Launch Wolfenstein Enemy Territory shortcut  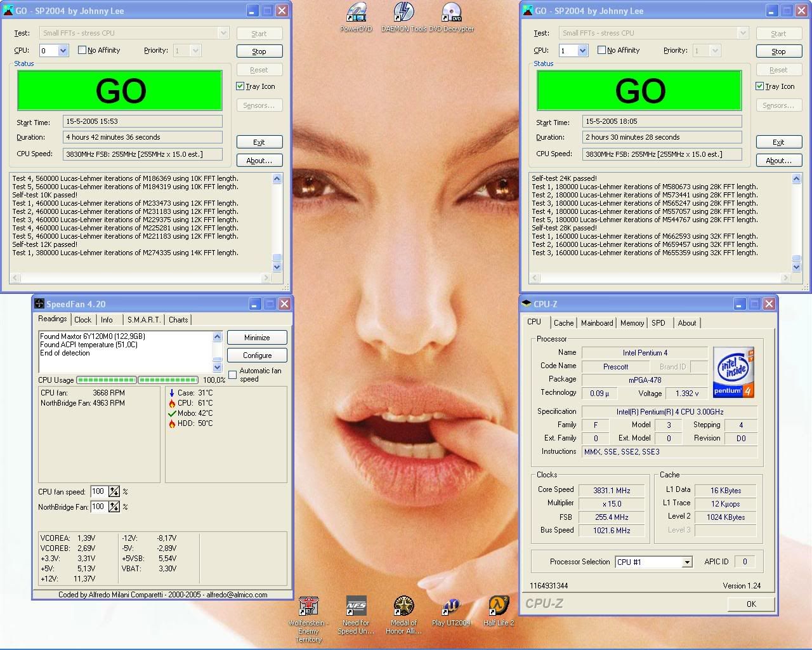click(x=308, y=607)
